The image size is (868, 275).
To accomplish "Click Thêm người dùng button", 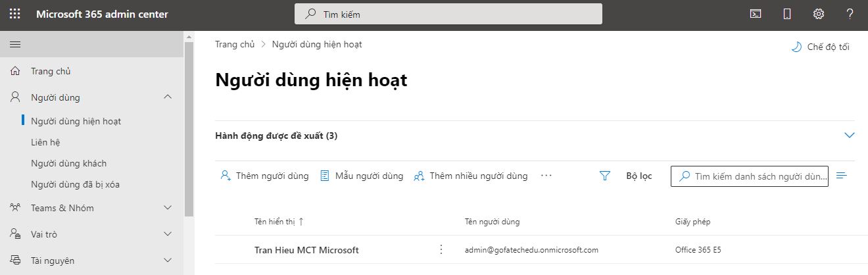I will point(264,176).
